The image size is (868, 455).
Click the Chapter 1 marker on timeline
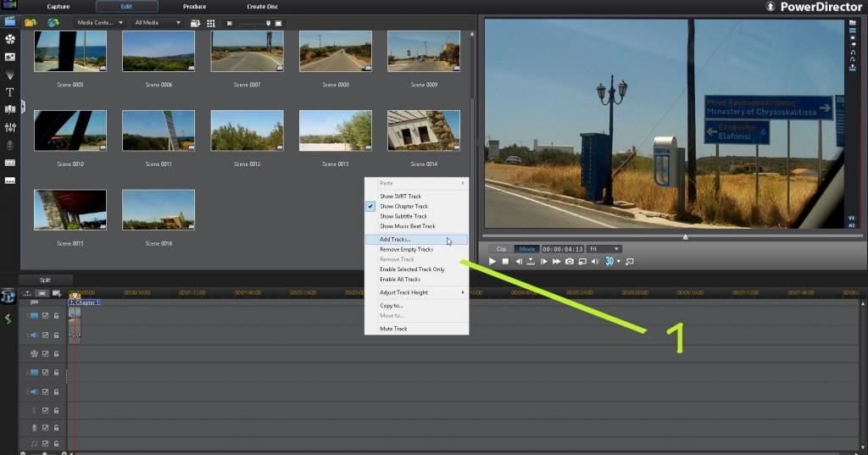[x=84, y=302]
